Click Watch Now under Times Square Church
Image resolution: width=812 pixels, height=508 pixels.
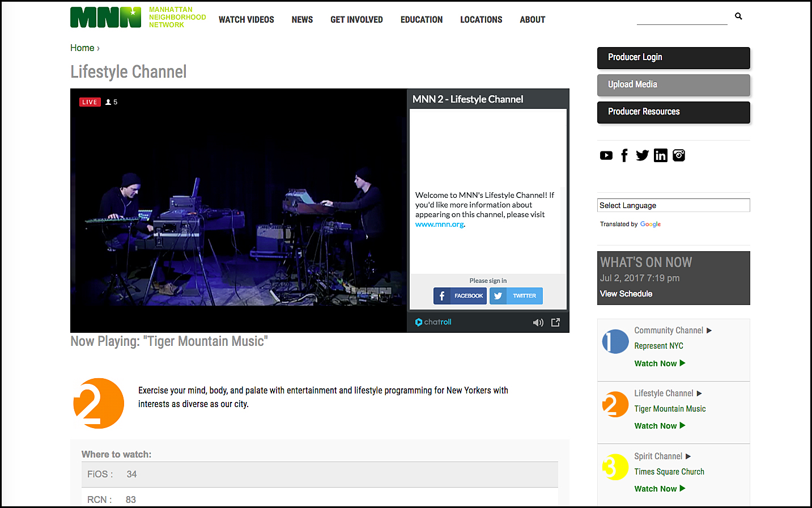(x=660, y=489)
